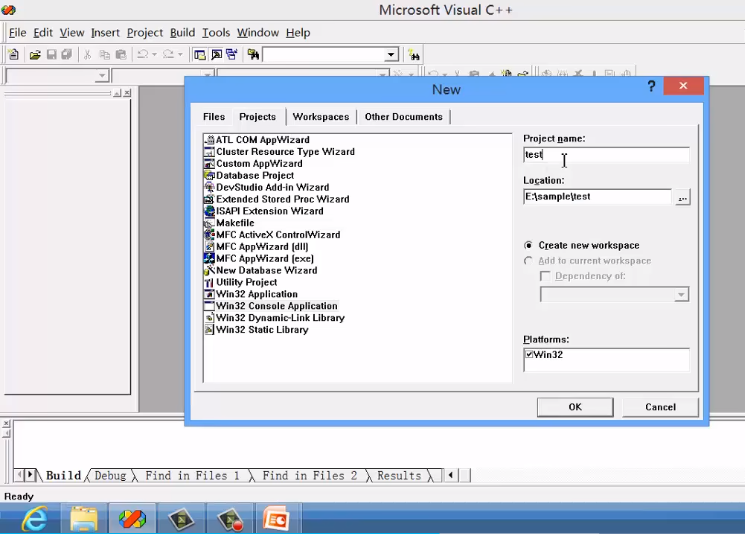Click the Workspace window toolbar icon
745x534 pixels.
[200, 54]
